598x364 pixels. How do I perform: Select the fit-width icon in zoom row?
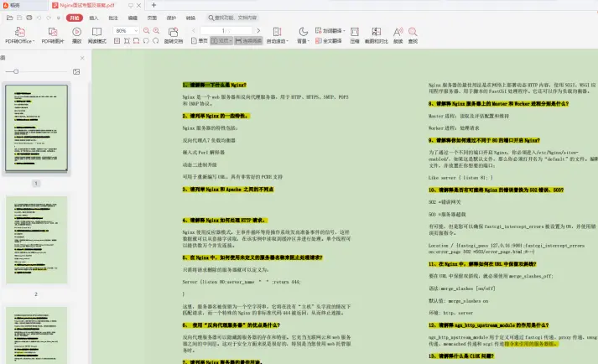[x=136, y=41]
